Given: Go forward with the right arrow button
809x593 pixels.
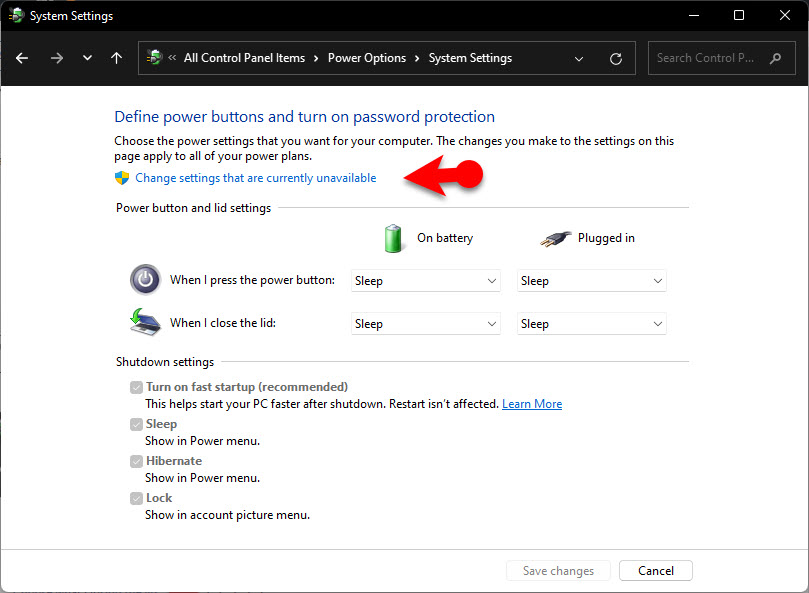Looking at the screenshot, I should coord(57,58).
